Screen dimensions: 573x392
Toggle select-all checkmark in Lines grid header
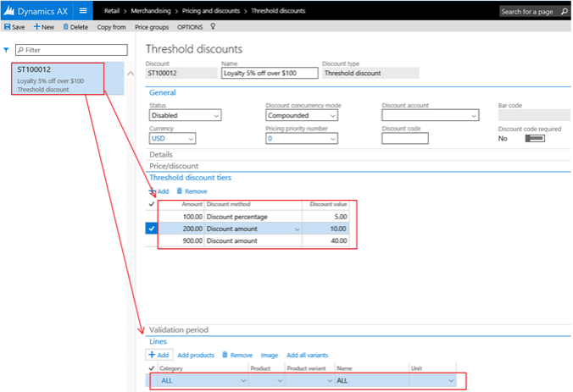152,368
